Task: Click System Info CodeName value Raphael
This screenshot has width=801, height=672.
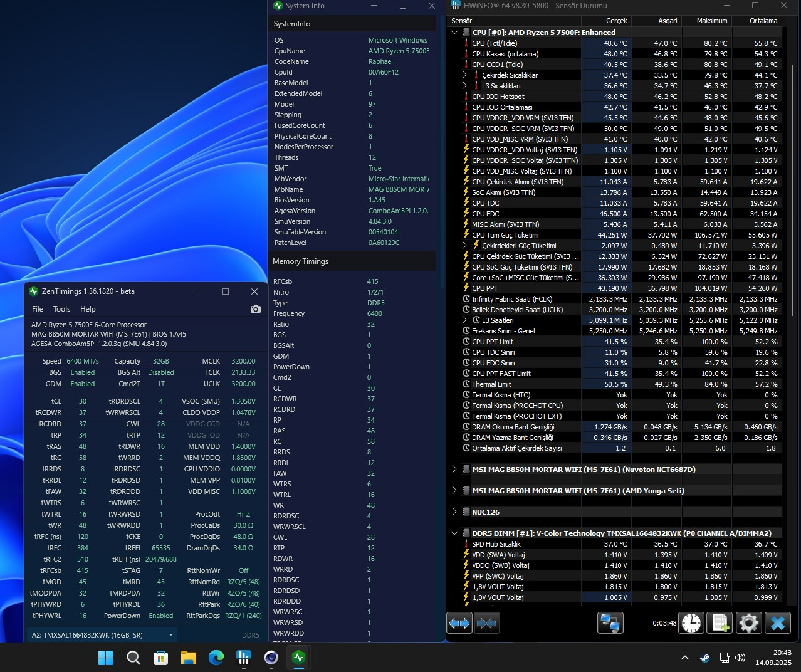Action: click(380, 61)
